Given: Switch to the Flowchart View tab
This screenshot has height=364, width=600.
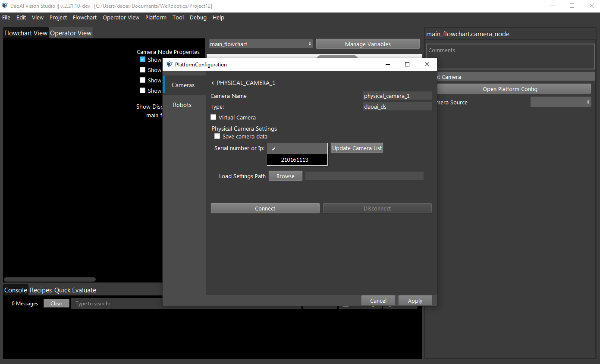Looking at the screenshot, I should tap(26, 33).
